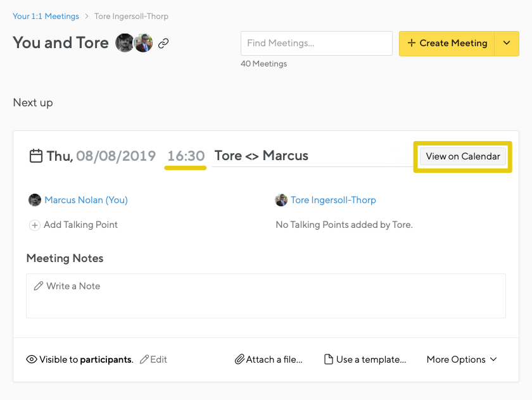The image size is (532, 400).
Task: Click Tore's small avatar in meeting card
Action: (281, 200)
